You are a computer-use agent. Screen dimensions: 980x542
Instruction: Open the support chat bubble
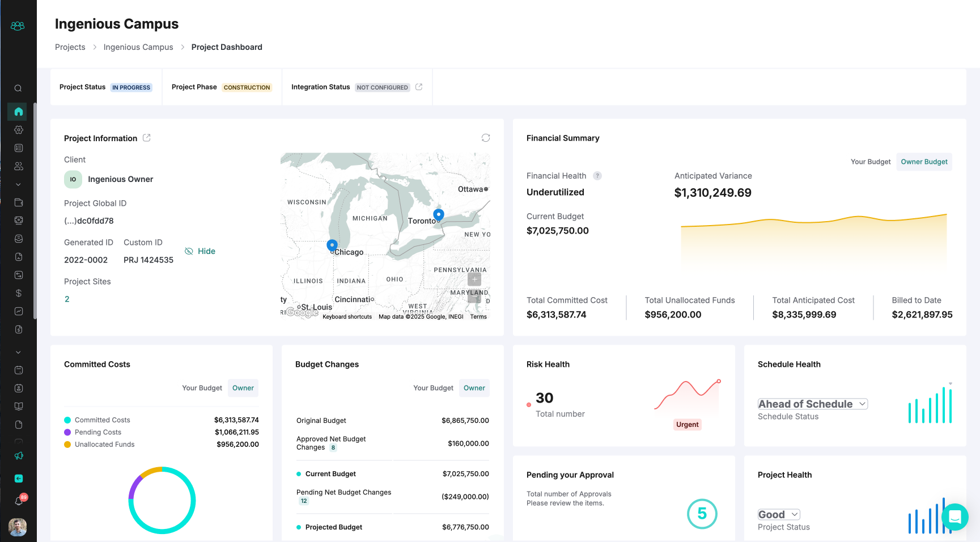[954, 517]
